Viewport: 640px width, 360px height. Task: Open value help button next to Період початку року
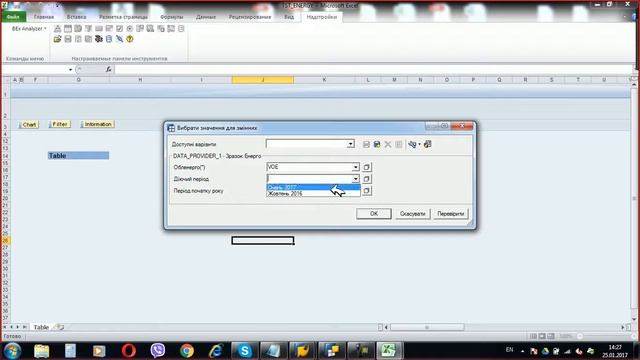tap(367, 191)
